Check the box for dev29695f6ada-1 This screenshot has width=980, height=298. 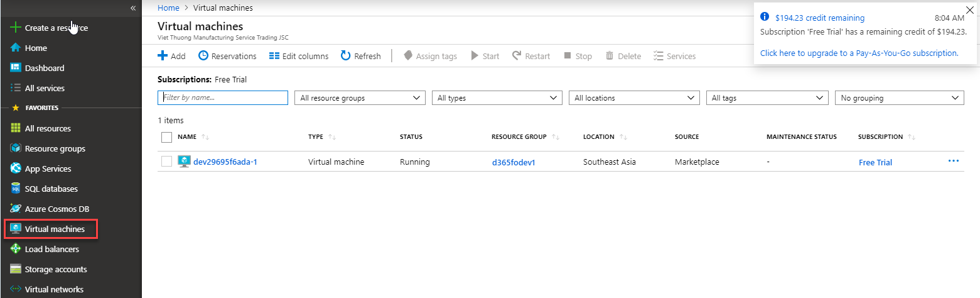click(166, 162)
